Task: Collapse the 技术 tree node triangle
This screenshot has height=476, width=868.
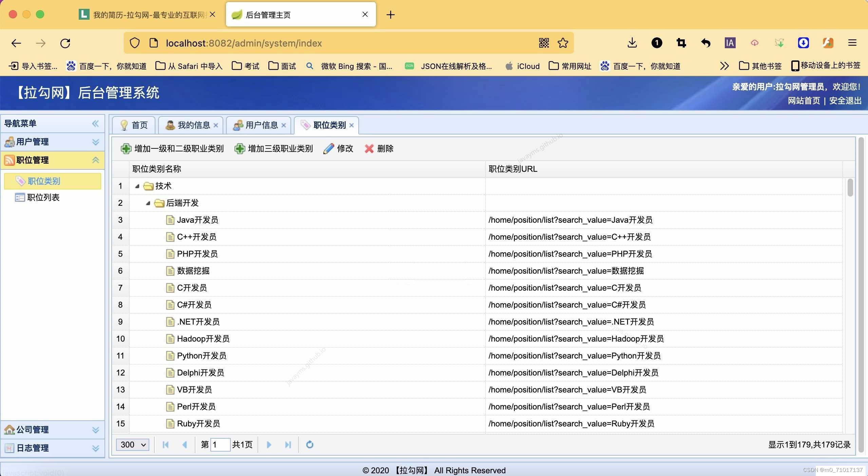Action: point(137,186)
